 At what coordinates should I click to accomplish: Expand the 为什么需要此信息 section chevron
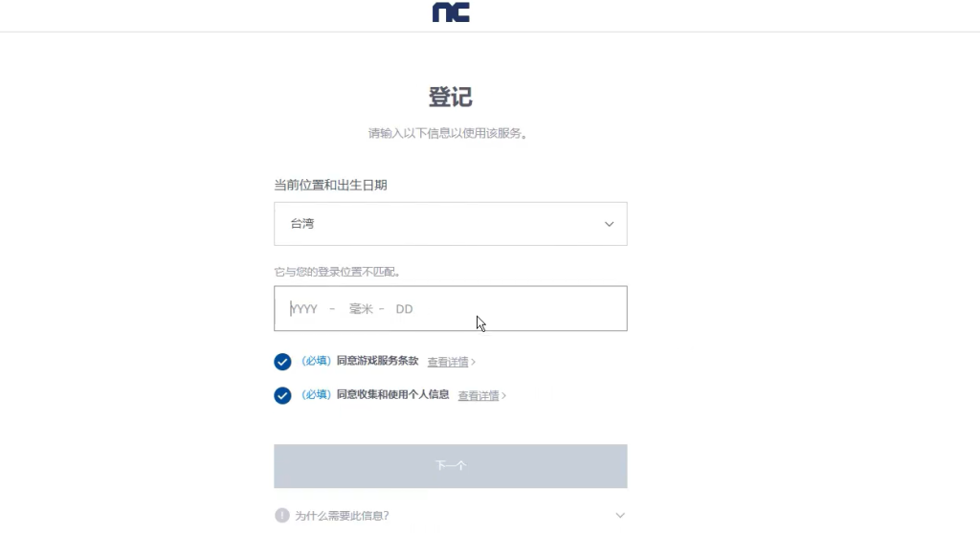pos(620,516)
